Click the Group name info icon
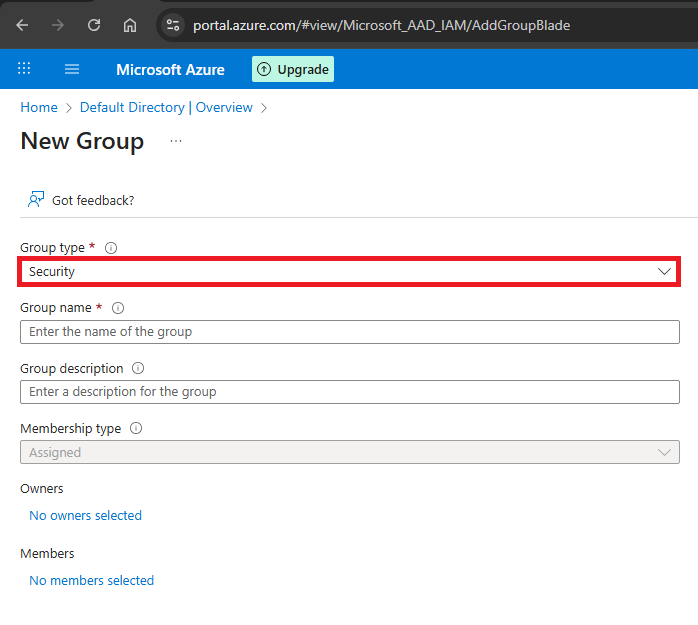The height and width of the screenshot is (625, 698). 118,308
